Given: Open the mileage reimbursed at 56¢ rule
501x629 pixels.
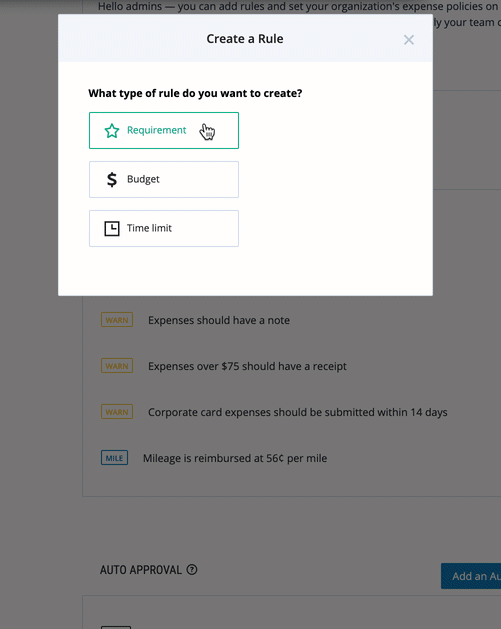Looking at the screenshot, I should [235, 458].
